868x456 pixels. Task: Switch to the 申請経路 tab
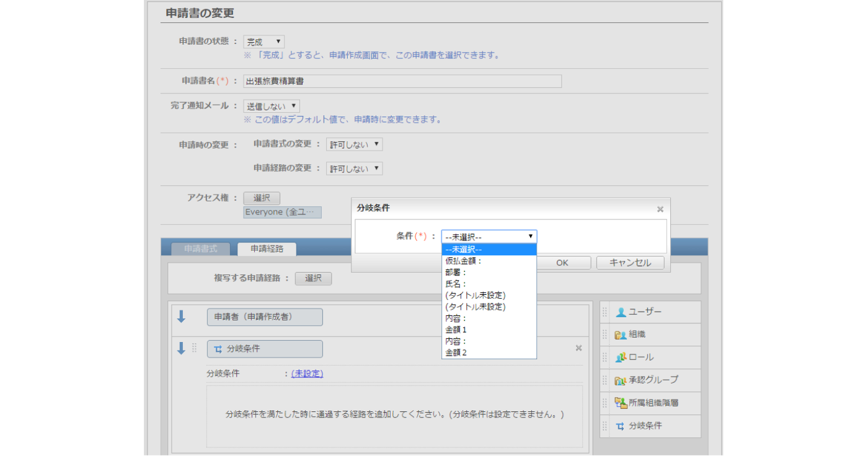point(267,248)
